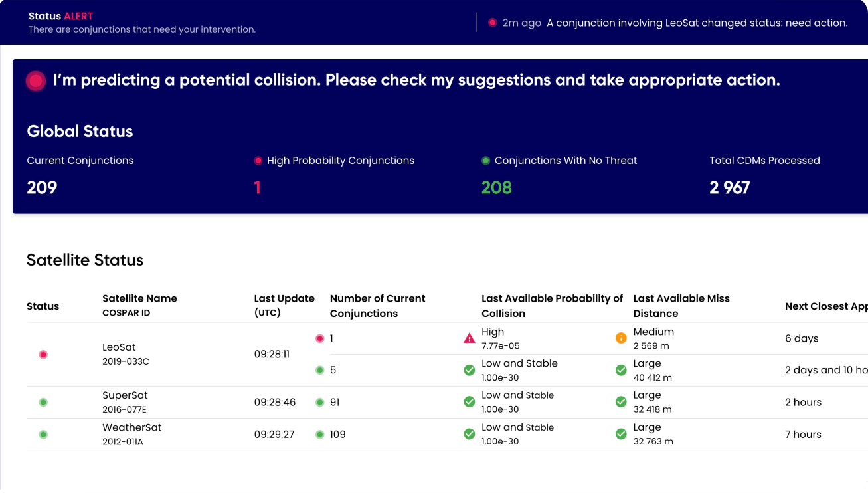This screenshot has height=493, width=868.
Task: Click the green checkmark beside WeatherSat Low and Stable
Action: 470,434
